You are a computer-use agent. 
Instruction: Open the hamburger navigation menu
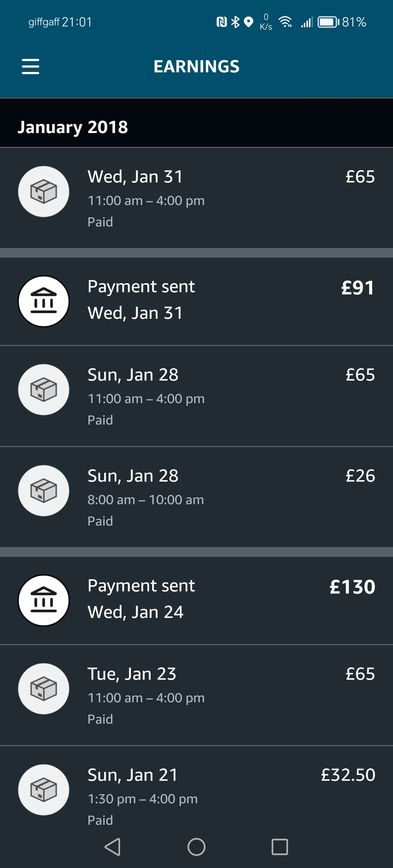tap(31, 67)
